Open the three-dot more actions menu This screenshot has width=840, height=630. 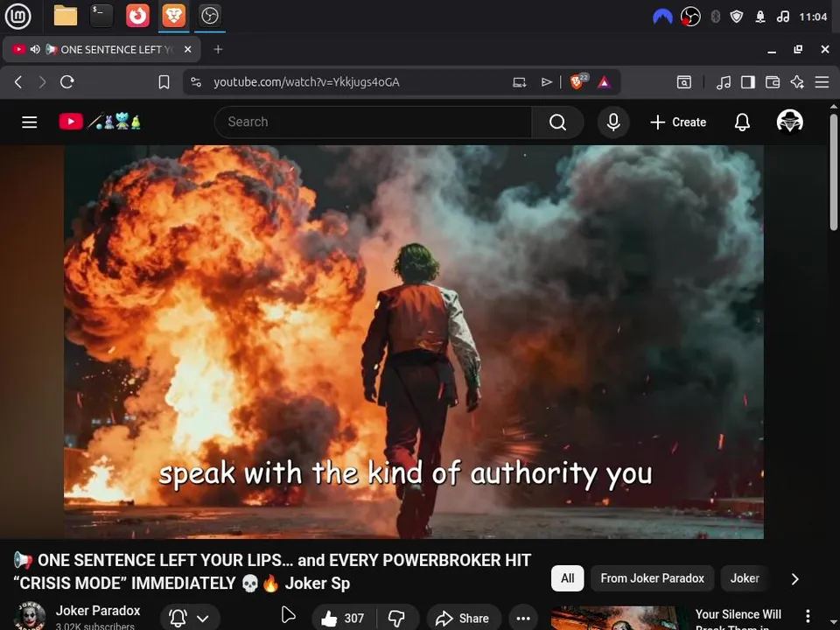tap(523, 619)
